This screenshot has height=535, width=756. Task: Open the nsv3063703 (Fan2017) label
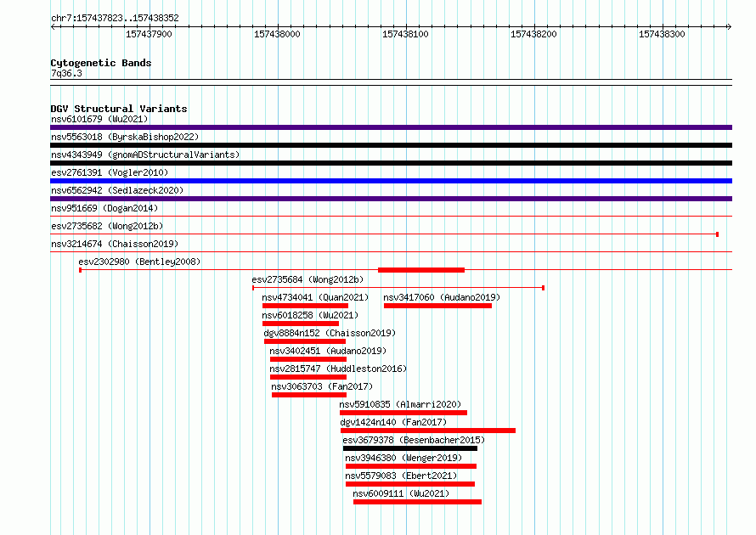tap(322, 386)
